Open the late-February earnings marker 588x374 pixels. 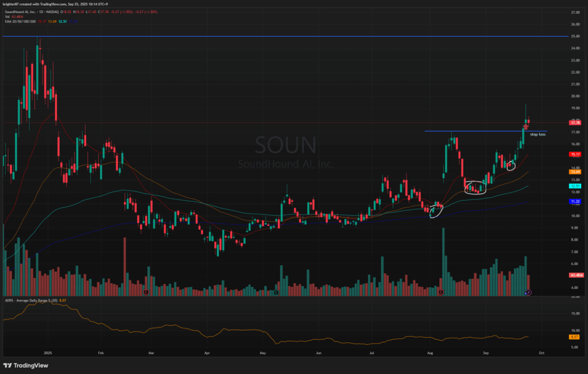point(146,292)
